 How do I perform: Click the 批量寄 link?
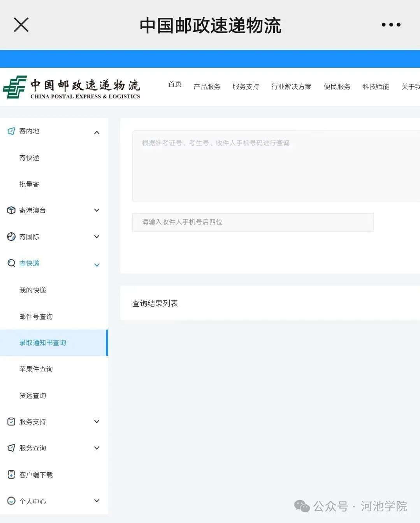point(29,184)
